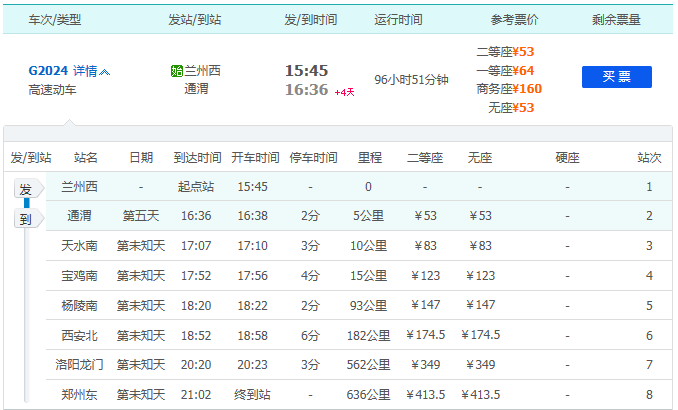Select the 二等座¥53 fare line
This screenshot has width=678, height=410.
click(x=505, y=52)
